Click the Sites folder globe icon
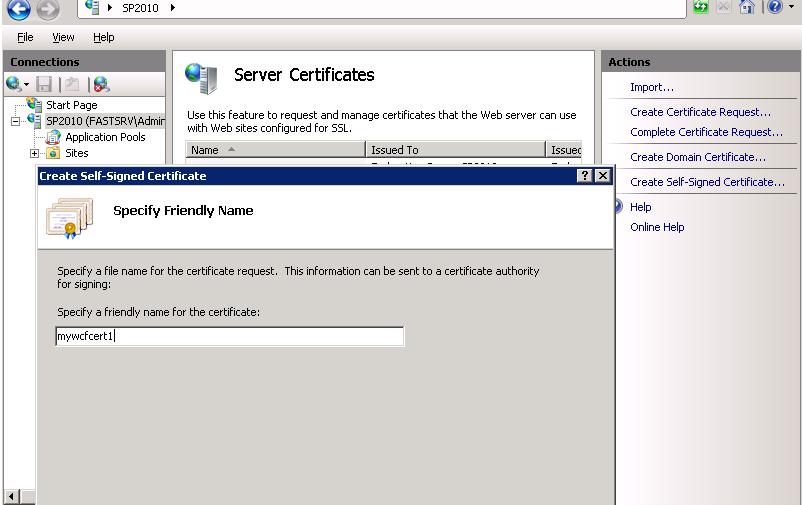This screenshot has height=505, width=803. [53, 153]
